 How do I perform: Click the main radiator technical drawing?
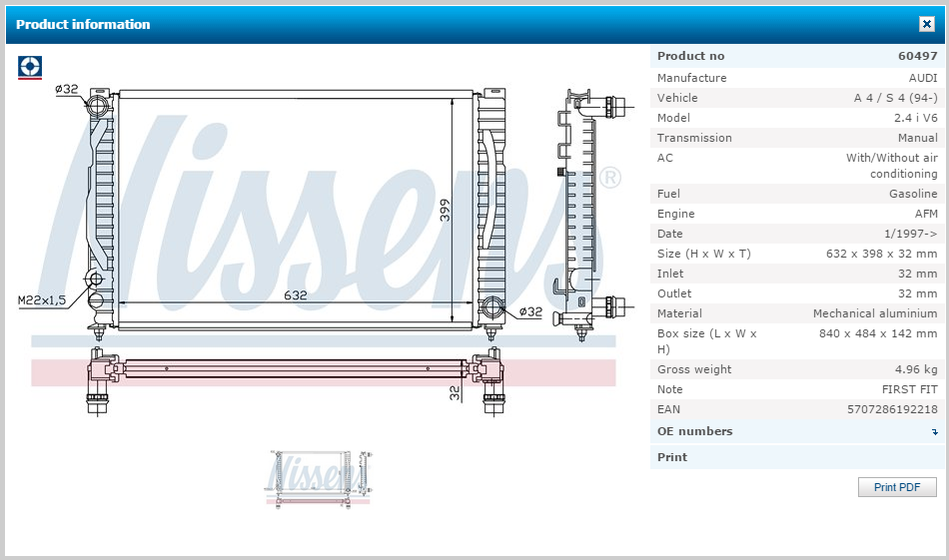coord(327,251)
